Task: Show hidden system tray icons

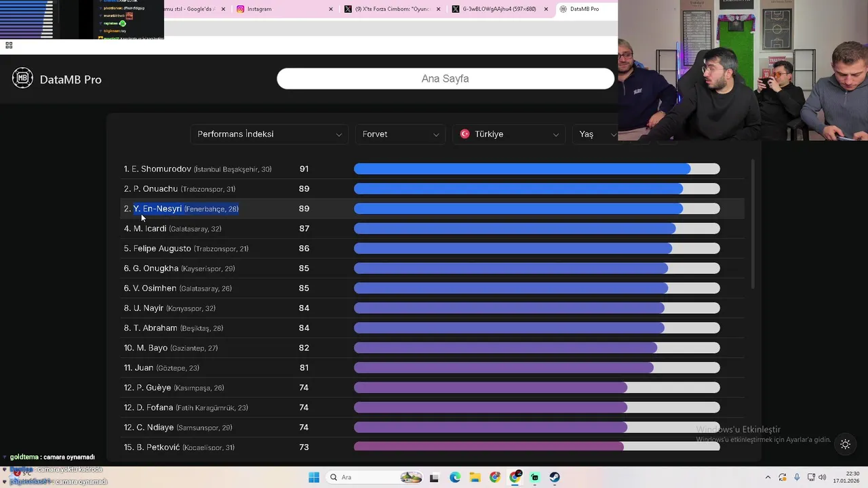Action: (x=768, y=477)
